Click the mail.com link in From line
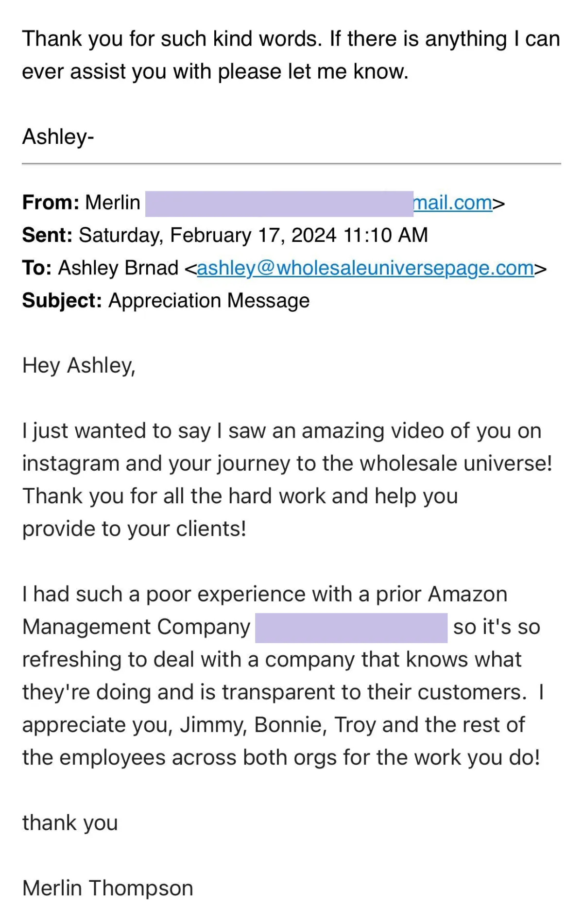This screenshot has width=583, height=924. click(452, 203)
